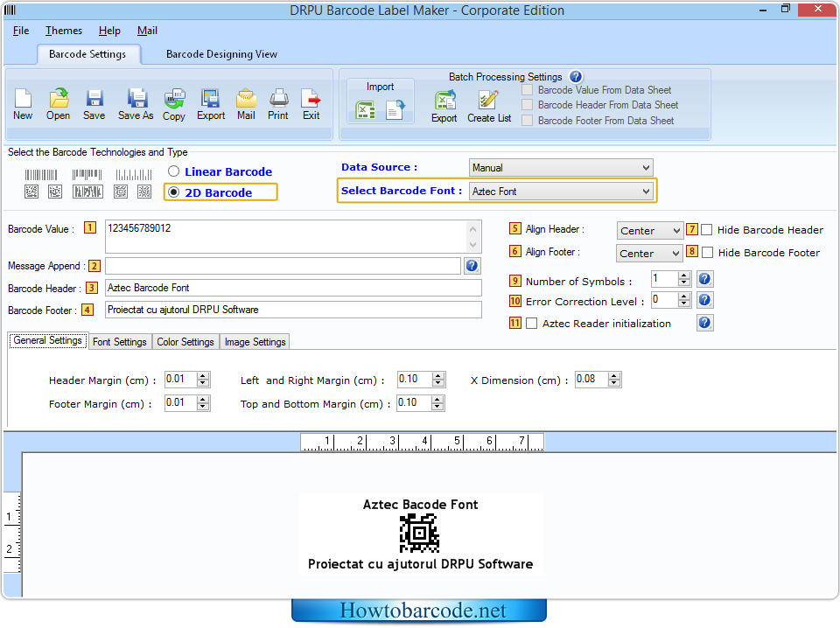The image size is (840, 628).
Task: Select second linear barcode sample icon
Action: (x=87, y=175)
